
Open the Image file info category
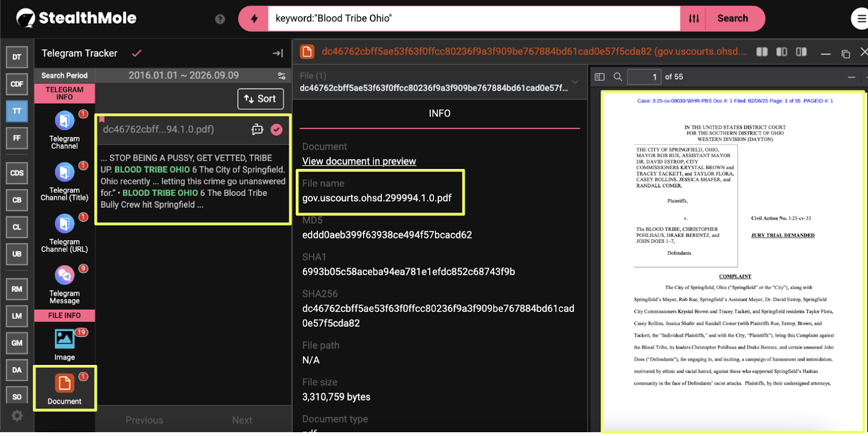[64, 339]
